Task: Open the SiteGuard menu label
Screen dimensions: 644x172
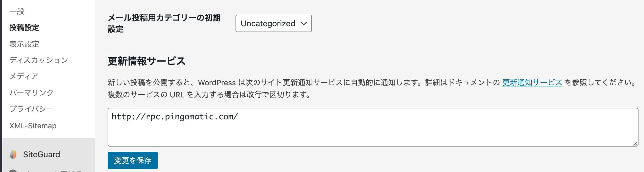Action: click(42, 154)
